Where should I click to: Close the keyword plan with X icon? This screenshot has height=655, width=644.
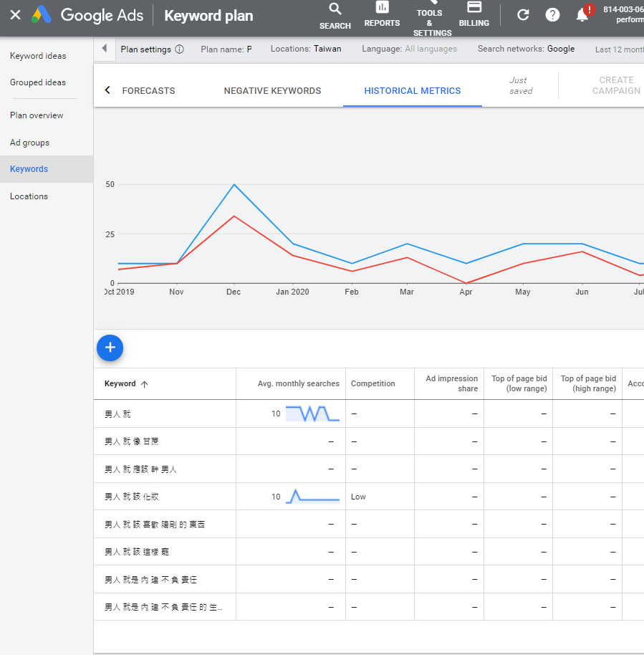[x=15, y=15]
